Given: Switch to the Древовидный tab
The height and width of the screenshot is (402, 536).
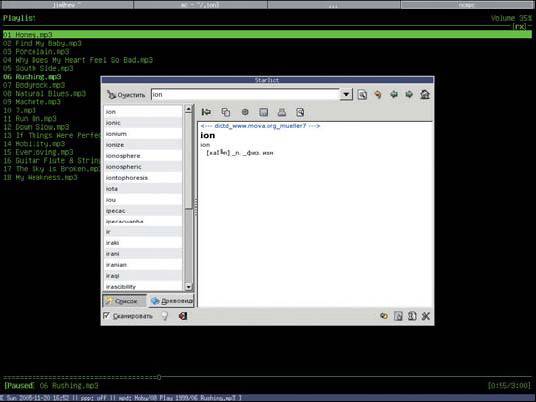Looking at the screenshot, I should (x=172, y=301).
